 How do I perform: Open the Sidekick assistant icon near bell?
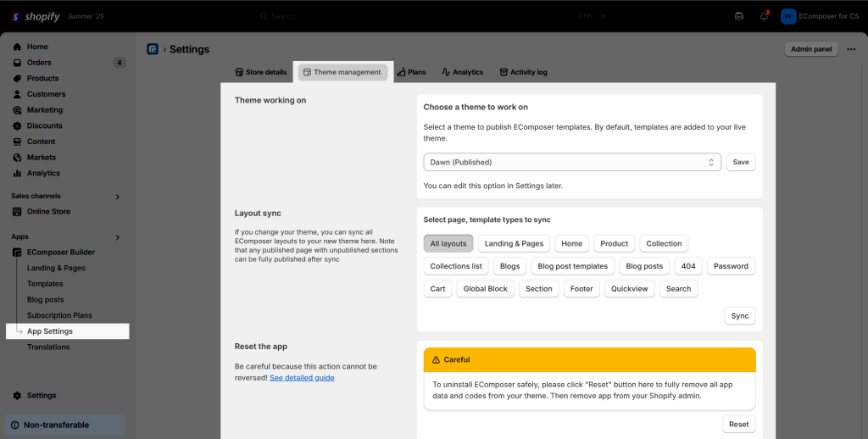pos(739,16)
